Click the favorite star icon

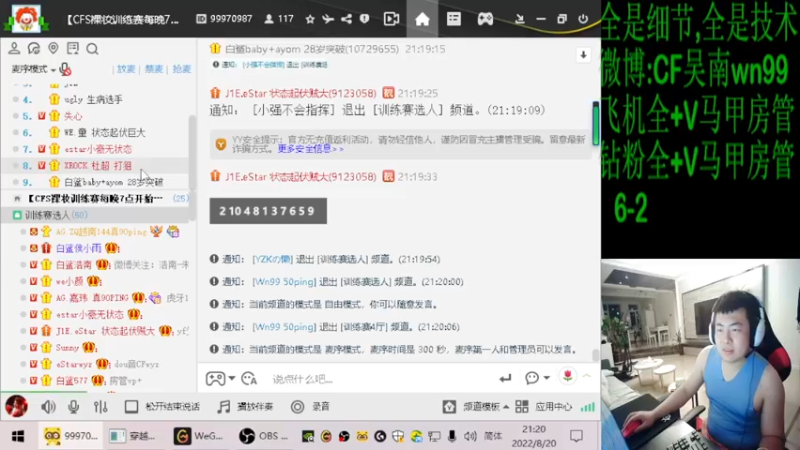pyautogui.click(x=310, y=19)
